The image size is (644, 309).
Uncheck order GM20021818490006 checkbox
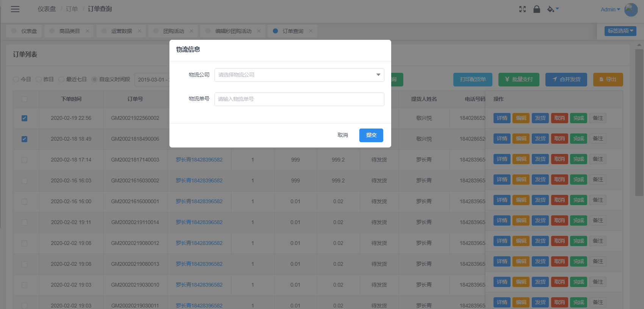(x=24, y=139)
